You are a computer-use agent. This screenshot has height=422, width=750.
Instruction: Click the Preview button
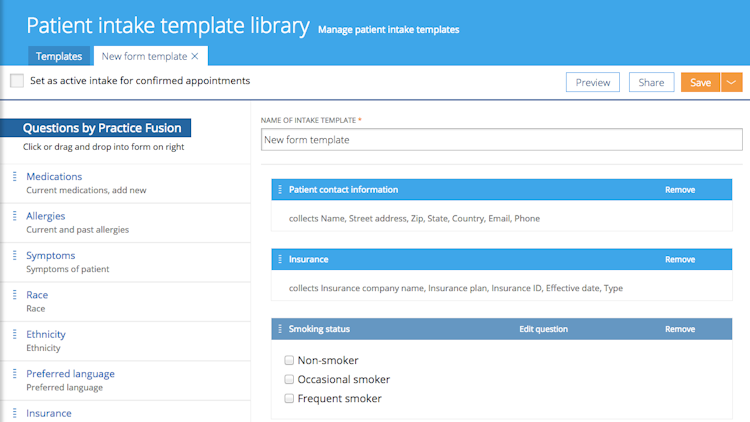tap(593, 83)
